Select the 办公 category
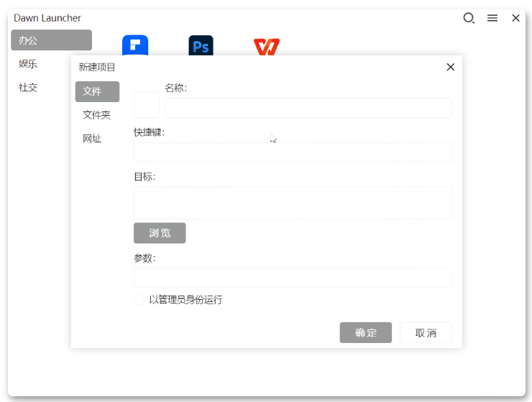 (x=51, y=40)
